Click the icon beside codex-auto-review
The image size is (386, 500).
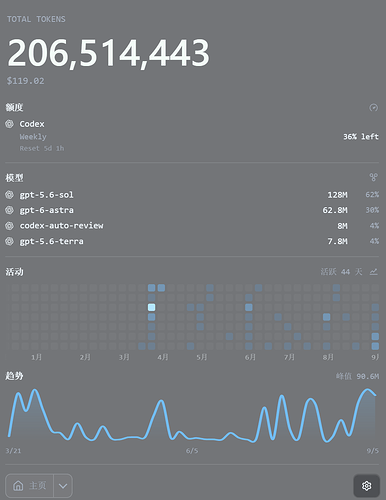tap(9, 226)
